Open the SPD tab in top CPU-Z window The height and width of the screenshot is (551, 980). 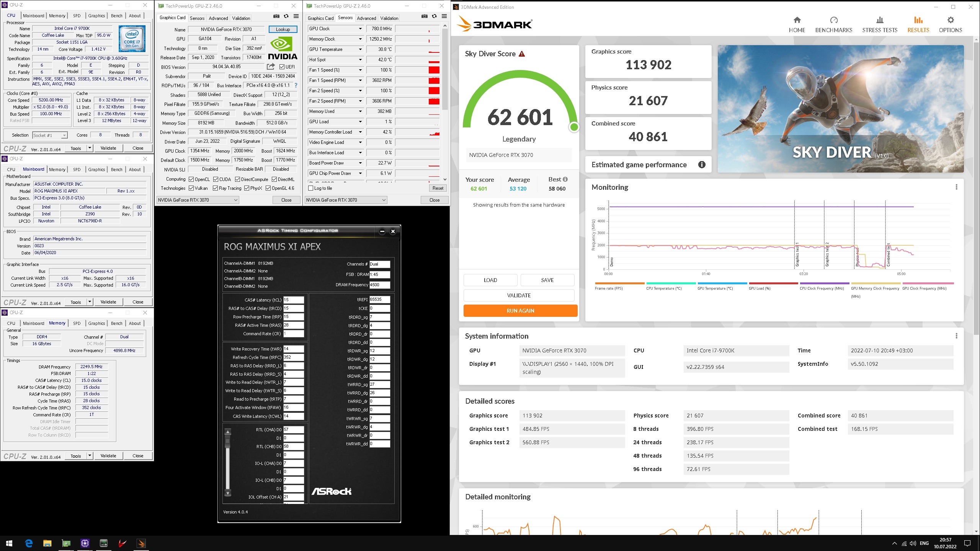[77, 16]
